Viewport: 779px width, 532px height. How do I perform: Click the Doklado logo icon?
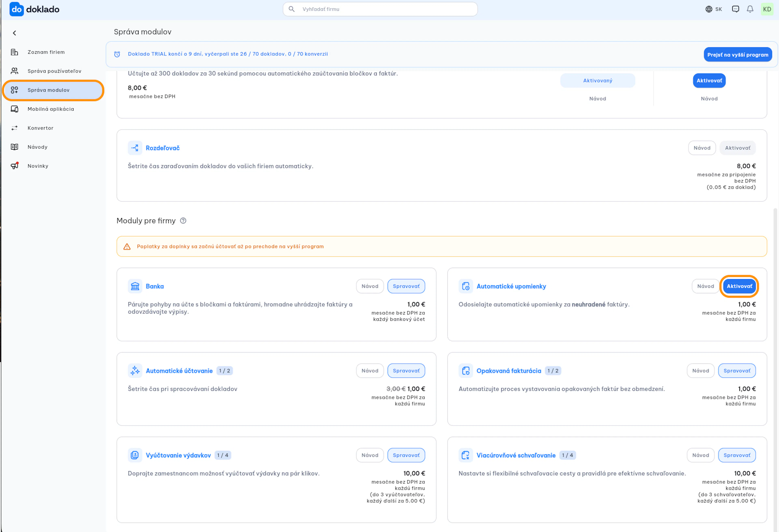tap(16, 9)
